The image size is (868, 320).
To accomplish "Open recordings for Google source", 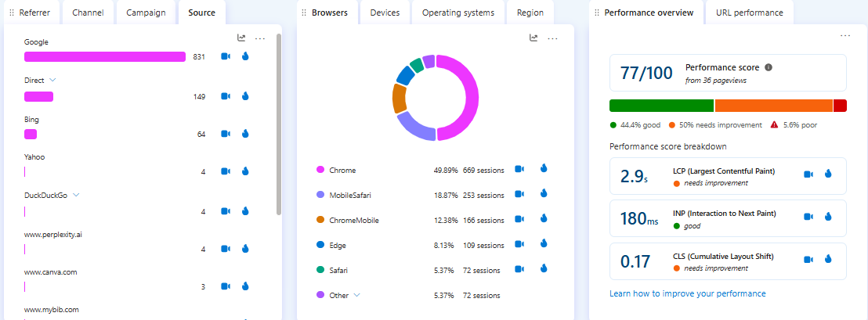I will (226, 56).
